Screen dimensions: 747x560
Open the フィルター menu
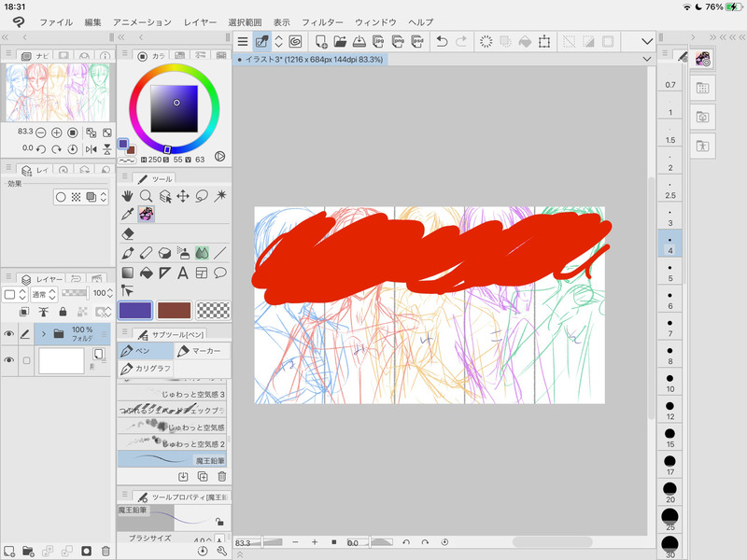click(322, 21)
